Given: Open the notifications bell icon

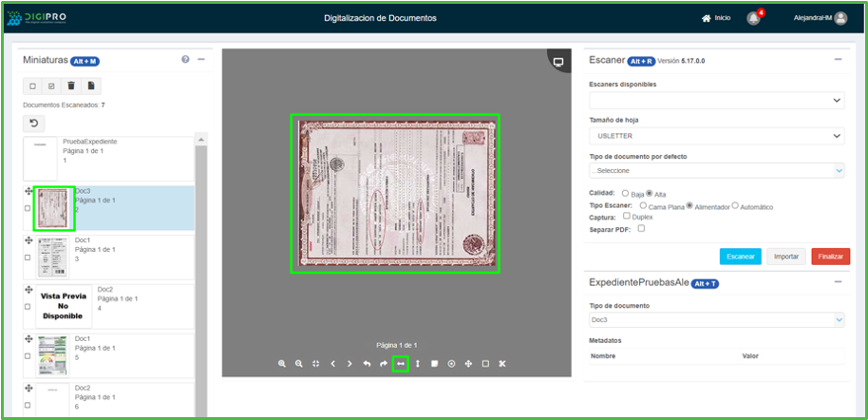Looking at the screenshot, I should click(753, 18).
